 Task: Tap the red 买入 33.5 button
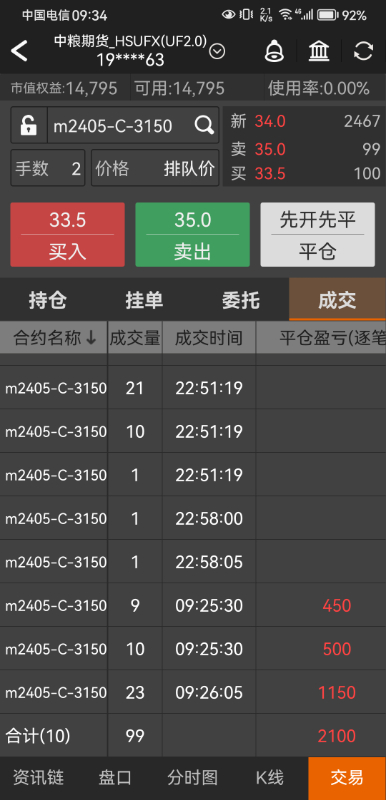pos(67,235)
